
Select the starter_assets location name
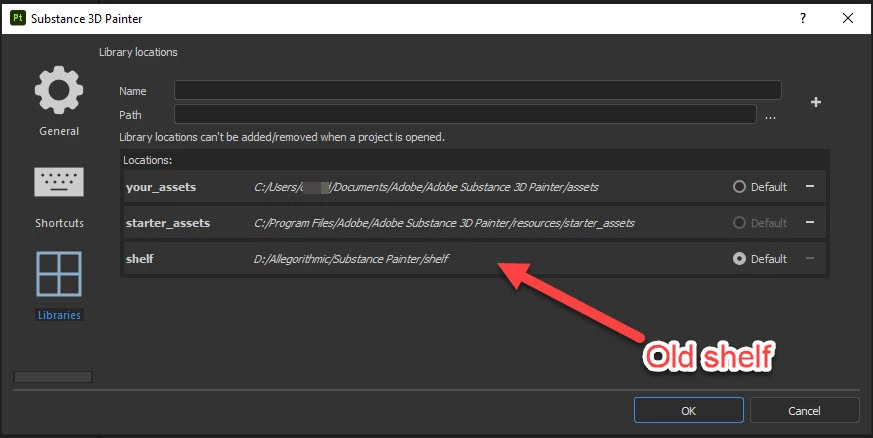(x=168, y=223)
